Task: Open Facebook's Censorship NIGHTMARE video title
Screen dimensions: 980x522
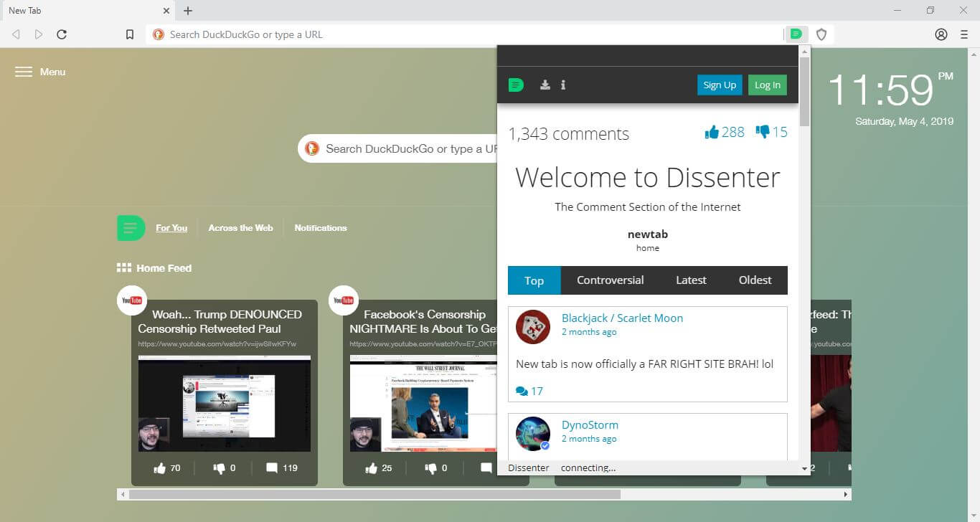Action: 423,321
